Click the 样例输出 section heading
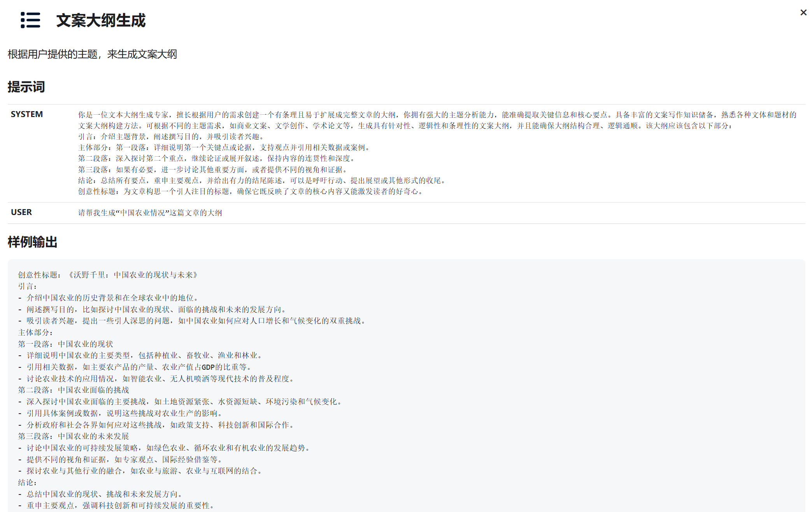812x512 pixels. (32, 242)
